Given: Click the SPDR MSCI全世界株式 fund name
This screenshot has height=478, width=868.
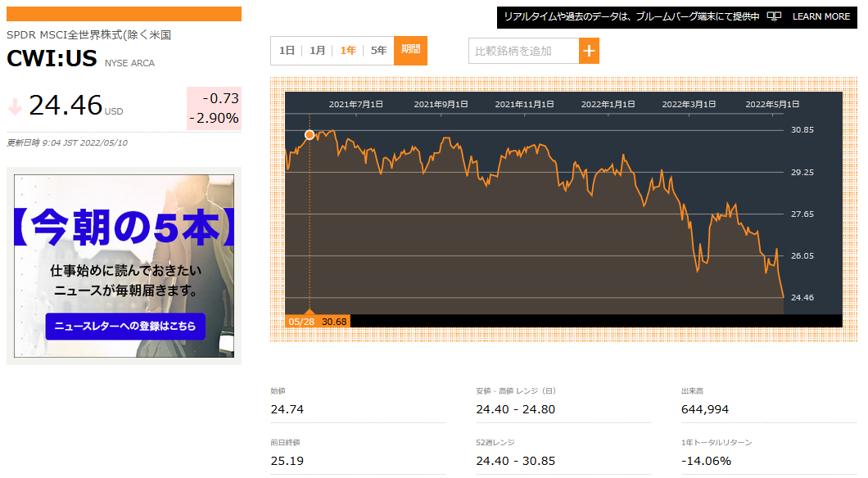Looking at the screenshot, I should pyautogui.click(x=88, y=35).
